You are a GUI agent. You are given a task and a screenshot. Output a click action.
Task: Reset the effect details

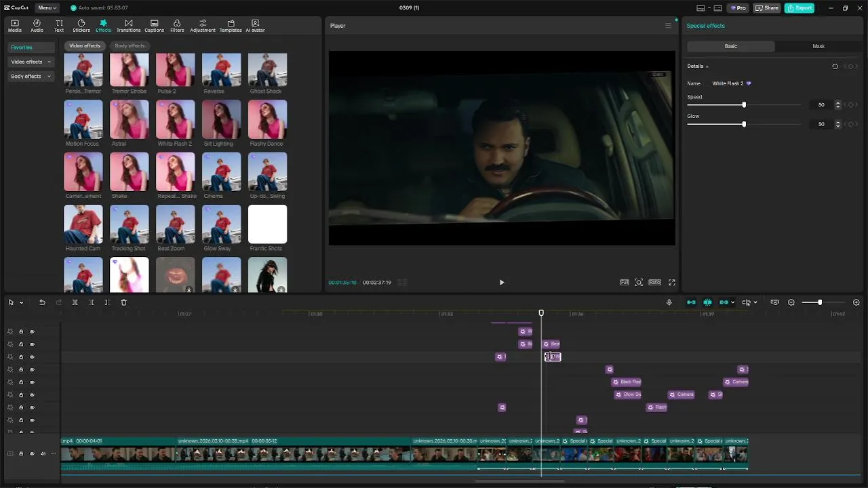[835, 66]
